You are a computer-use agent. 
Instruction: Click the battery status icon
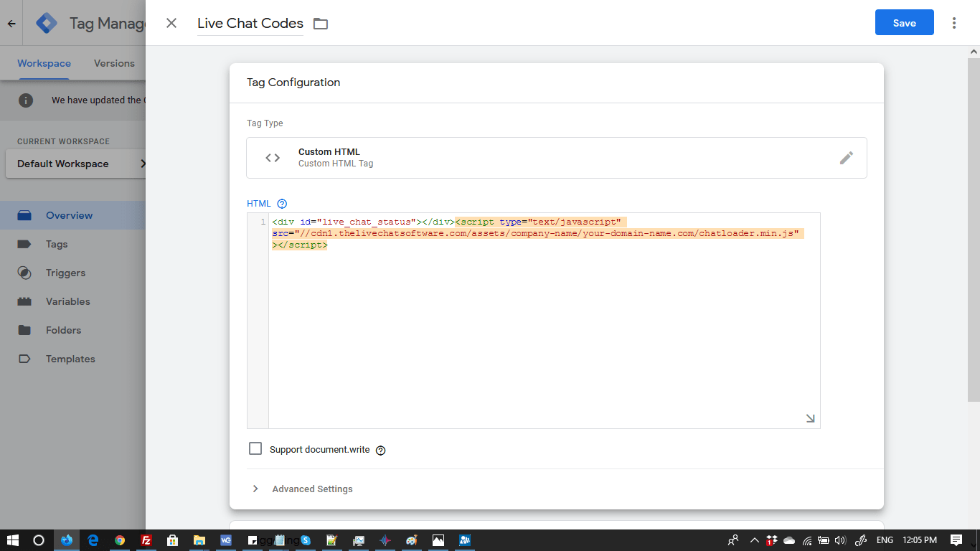pyautogui.click(x=824, y=540)
